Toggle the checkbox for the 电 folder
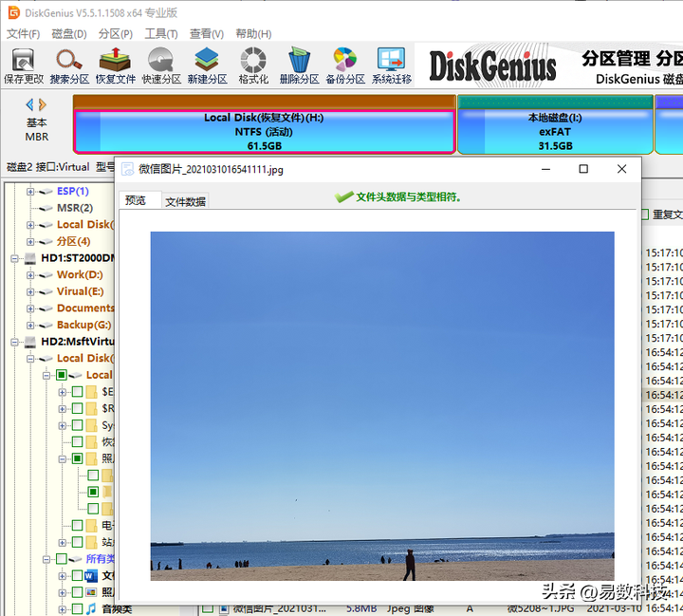Viewport: 683px width, 616px height. 77,525
